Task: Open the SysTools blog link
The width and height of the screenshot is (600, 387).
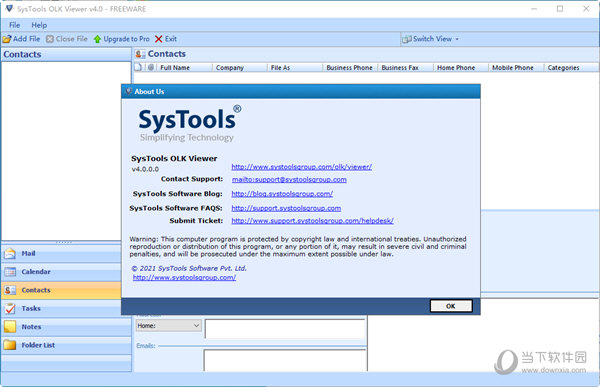Action: [x=282, y=194]
